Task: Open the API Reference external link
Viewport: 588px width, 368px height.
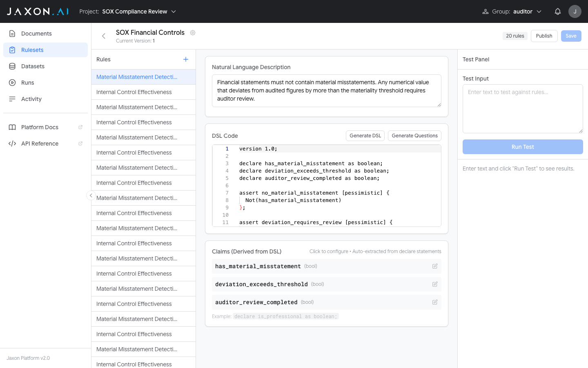Action: pyautogui.click(x=40, y=144)
